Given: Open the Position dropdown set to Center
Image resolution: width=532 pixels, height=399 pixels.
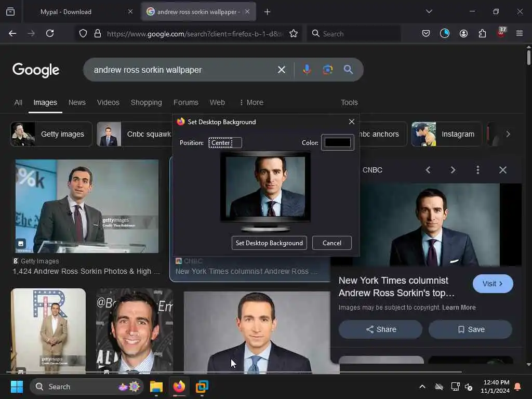Looking at the screenshot, I should point(225,143).
